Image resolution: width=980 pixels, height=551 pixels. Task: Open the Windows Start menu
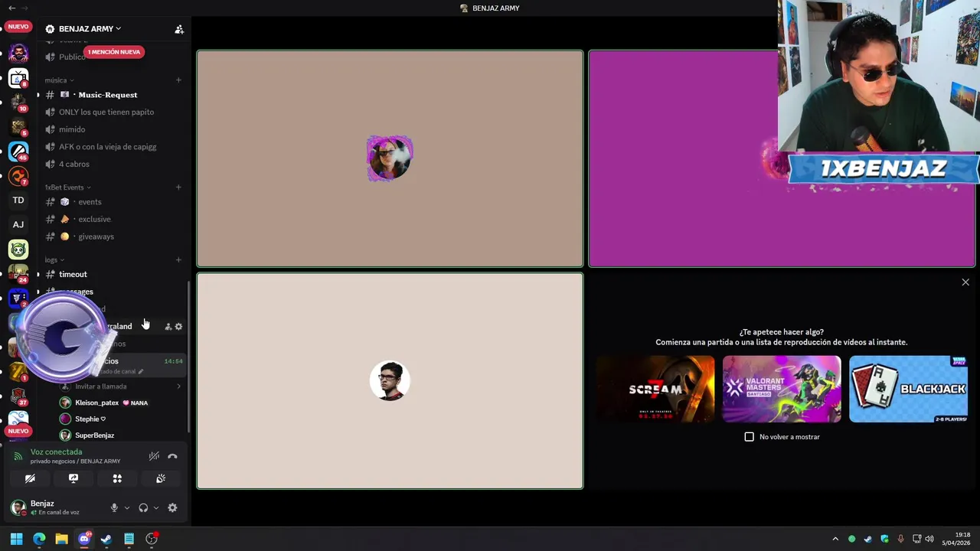(17, 540)
